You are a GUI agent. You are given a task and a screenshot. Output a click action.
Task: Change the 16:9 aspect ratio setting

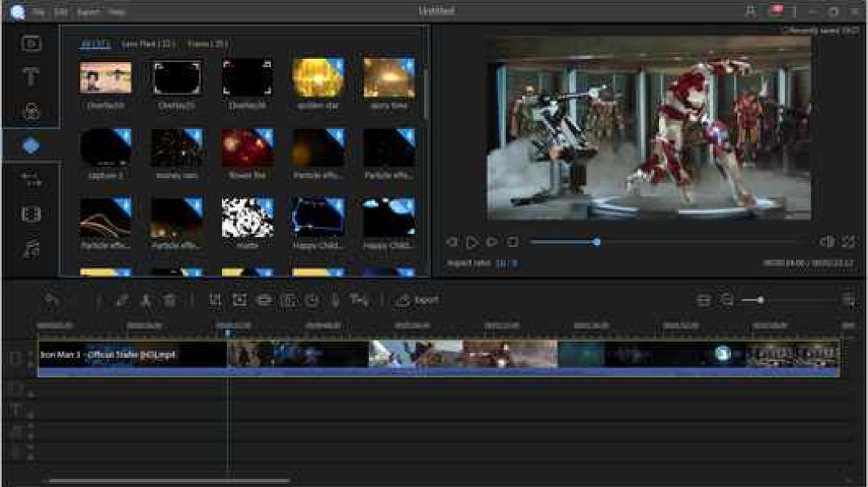506,264
